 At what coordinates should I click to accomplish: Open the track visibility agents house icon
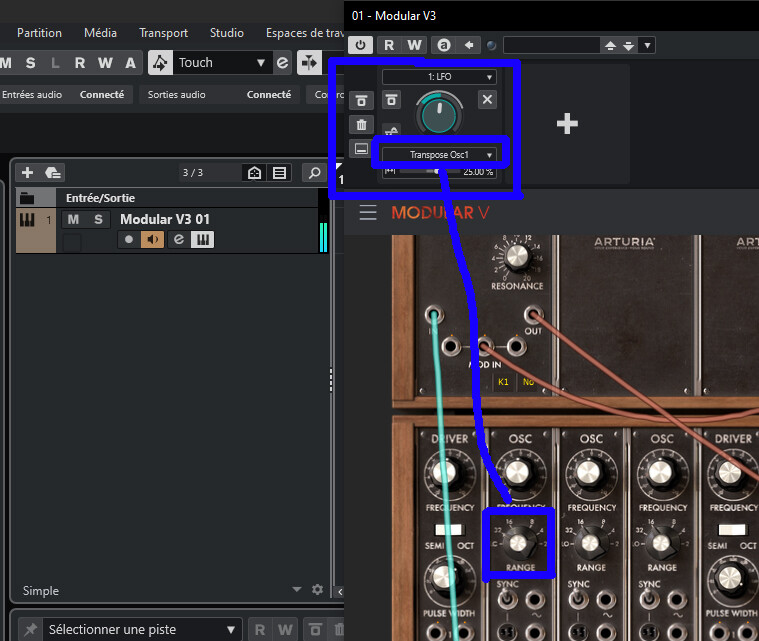pos(255,173)
